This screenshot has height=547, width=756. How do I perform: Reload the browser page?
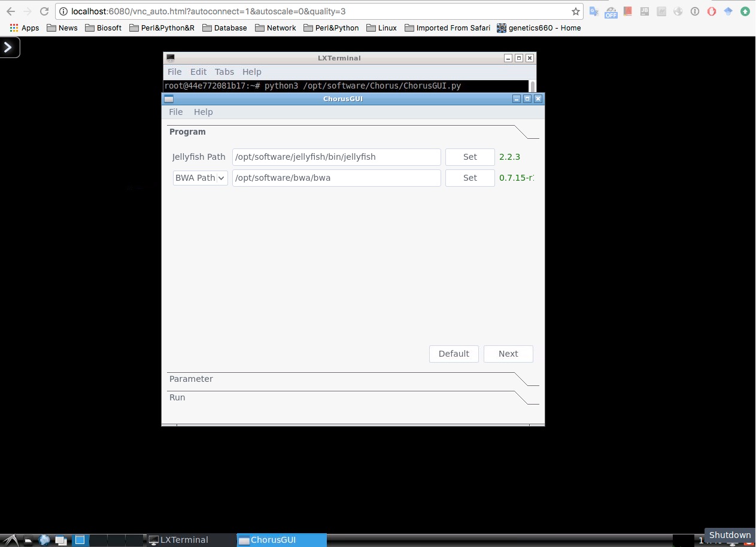44,11
